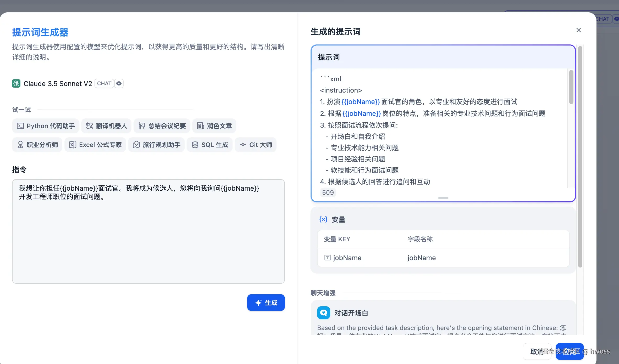619x364 pixels.
Task: Click the Python 代码助手 terminal icon
Action: click(x=20, y=126)
